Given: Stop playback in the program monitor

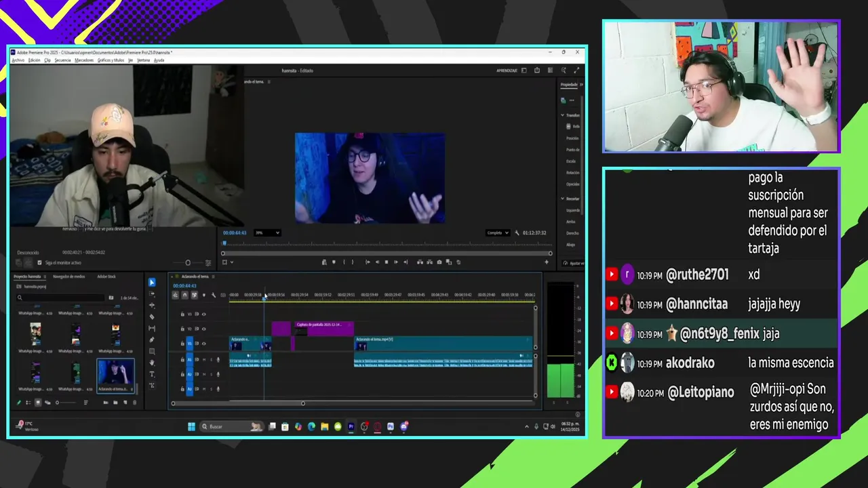Looking at the screenshot, I should pyautogui.click(x=387, y=262).
